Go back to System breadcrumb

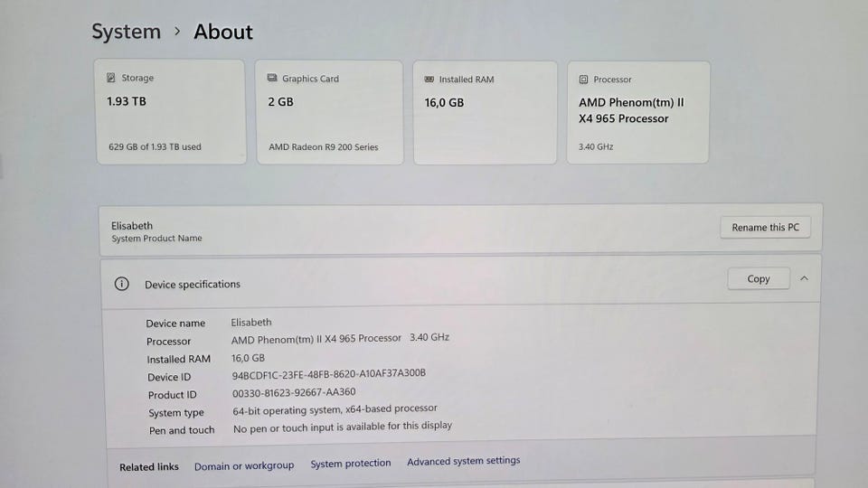pos(126,32)
